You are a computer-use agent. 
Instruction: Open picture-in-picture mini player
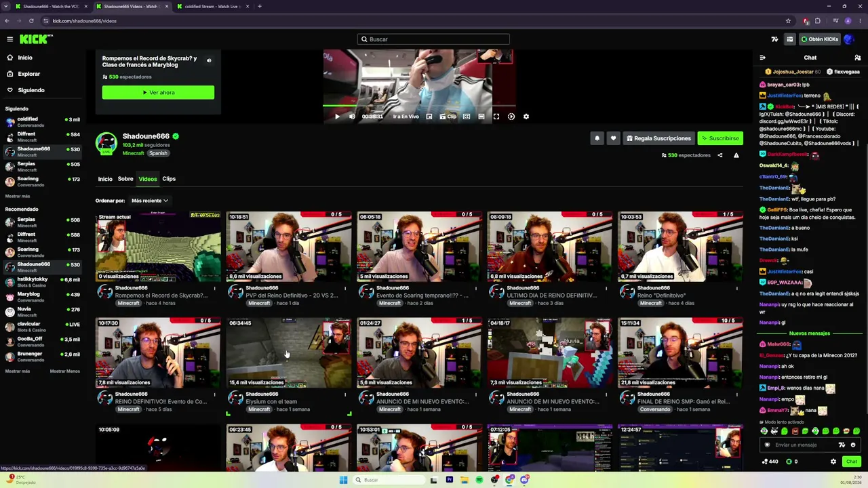coord(429,117)
